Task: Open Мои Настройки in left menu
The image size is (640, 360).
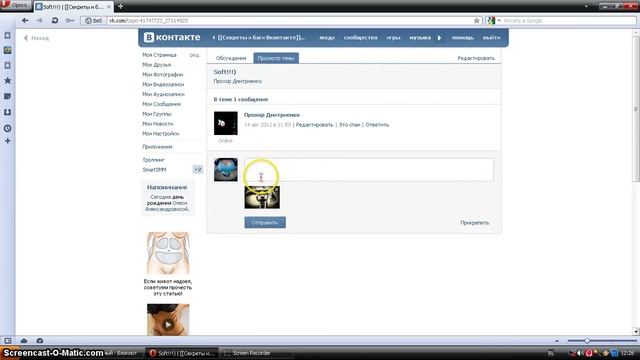Action: point(160,133)
